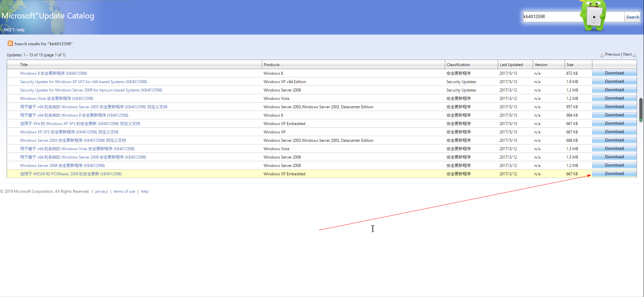The height and width of the screenshot is (297, 644).
Task: Select 2017/3/12 date in highlighted WES09 row
Action: point(508,174)
